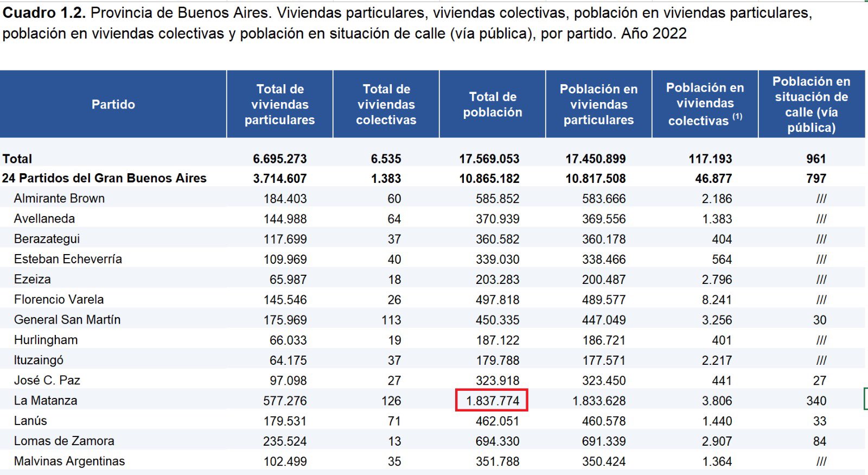
Task: Click the "Total" row label
Action: pyautogui.click(x=17, y=159)
